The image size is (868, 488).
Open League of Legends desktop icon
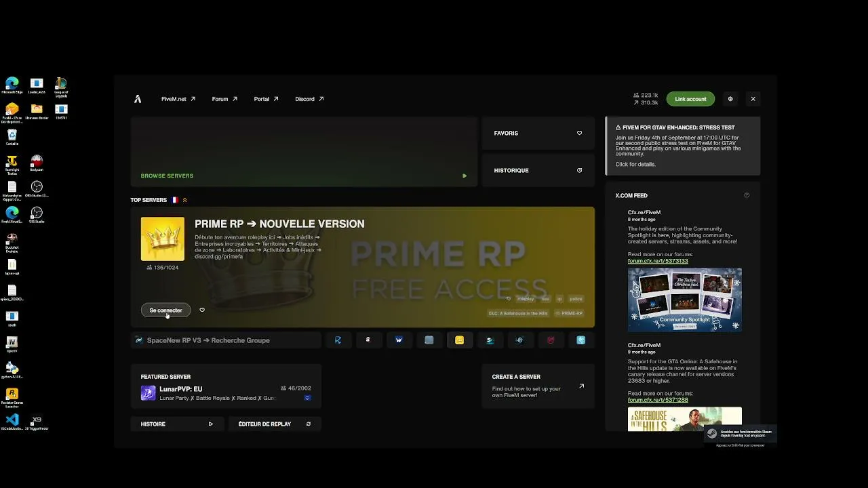click(61, 86)
